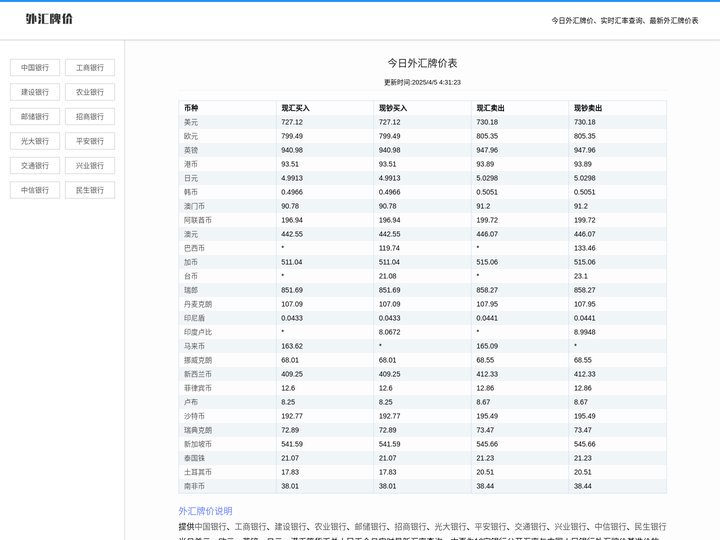The width and height of the screenshot is (720, 540).
Task: Select the 新加坡币 currency row label
Action: coord(198,444)
